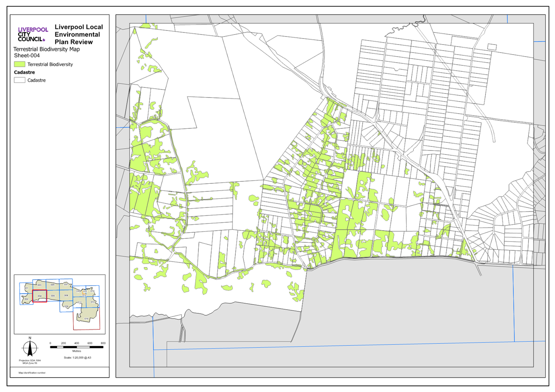Click the 'Metres' scale unit label
Screen dimensions: 555x392
pos(77,351)
